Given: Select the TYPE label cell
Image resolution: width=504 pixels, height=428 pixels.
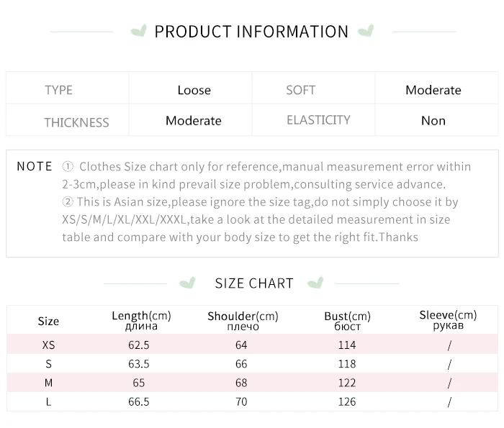Looking at the screenshot, I should [59, 90].
